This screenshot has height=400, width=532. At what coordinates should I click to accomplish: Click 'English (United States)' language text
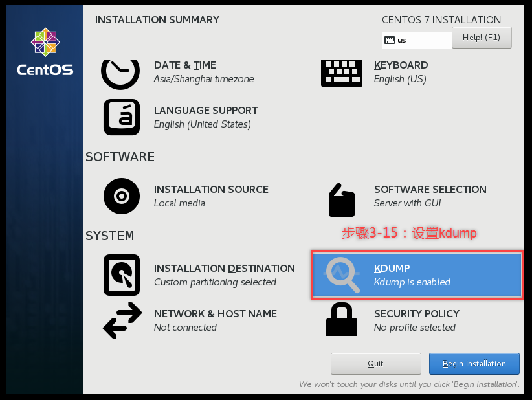202,124
